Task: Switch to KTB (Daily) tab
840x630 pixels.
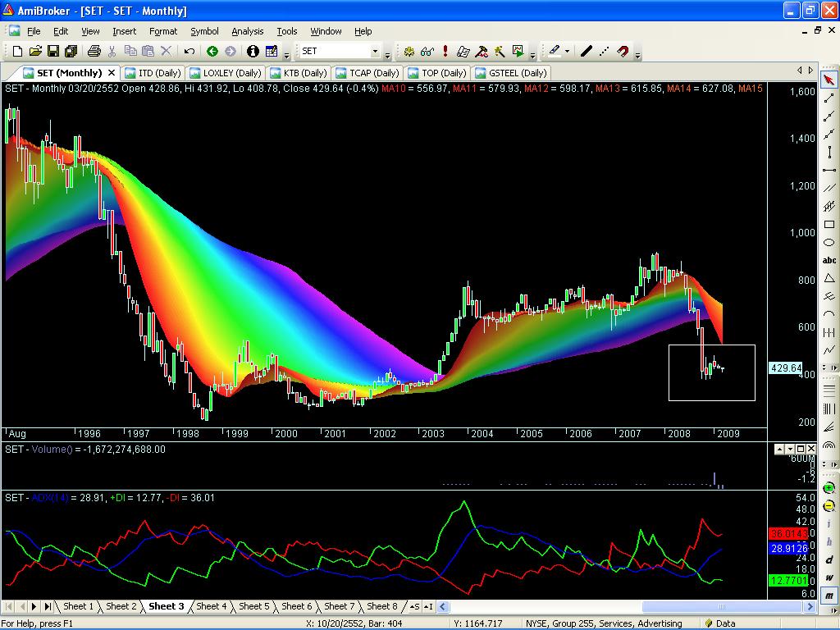Action: pos(299,73)
